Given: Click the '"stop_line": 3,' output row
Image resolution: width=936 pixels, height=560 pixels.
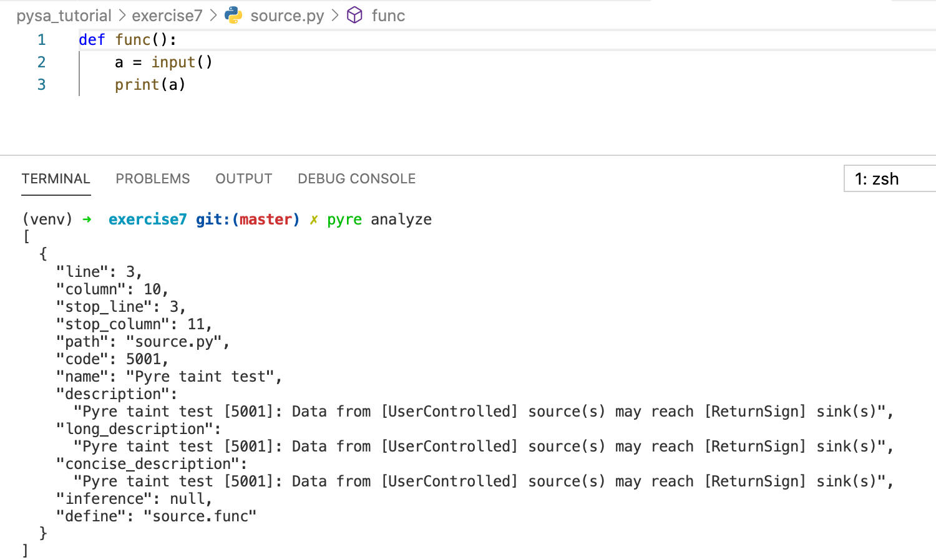Looking at the screenshot, I should click(121, 307).
